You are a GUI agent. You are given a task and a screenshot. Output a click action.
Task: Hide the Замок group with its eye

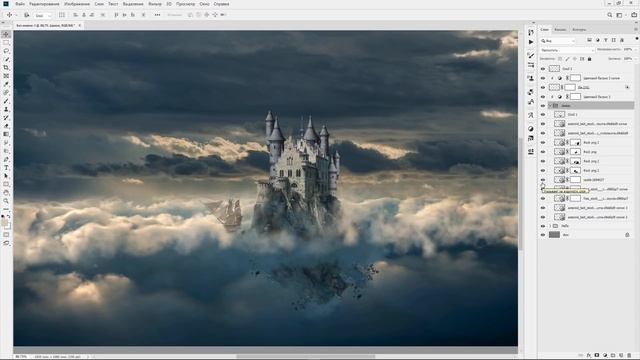tap(543, 106)
